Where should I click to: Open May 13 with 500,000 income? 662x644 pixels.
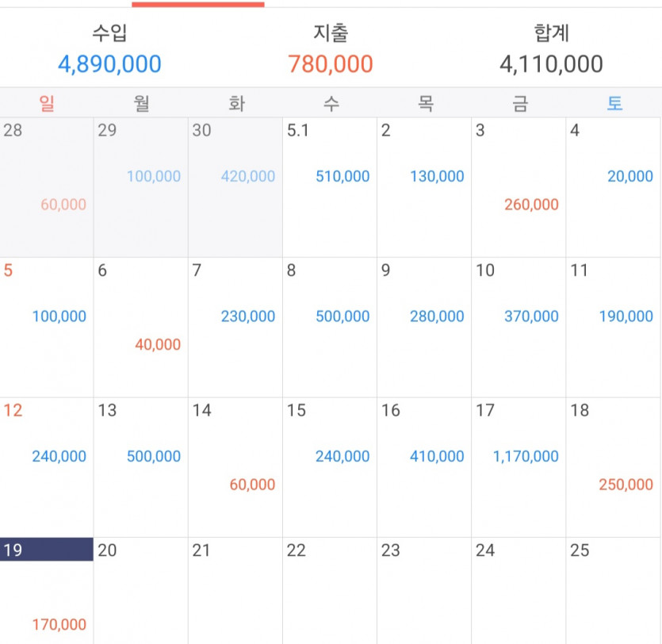point(141,467)
